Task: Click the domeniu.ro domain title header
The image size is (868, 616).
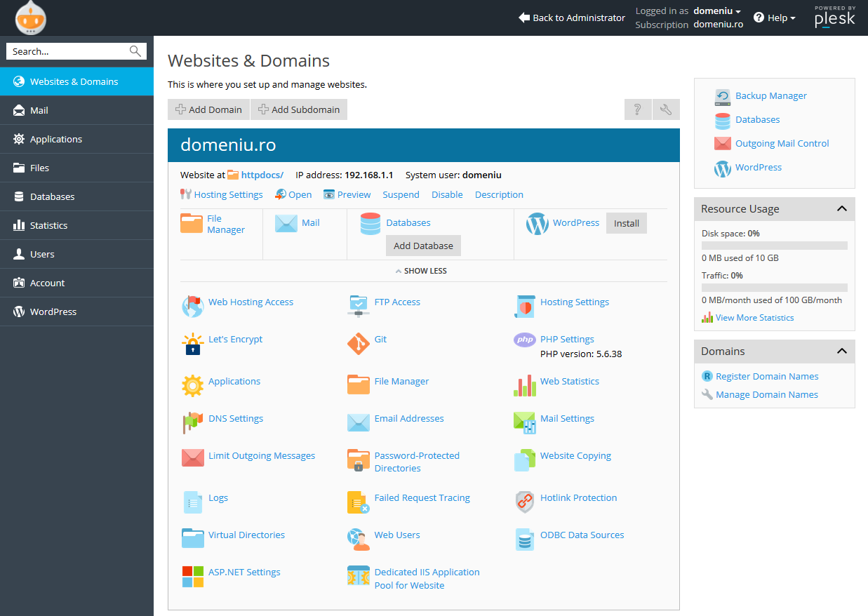Action: click(x=228, y=145)
